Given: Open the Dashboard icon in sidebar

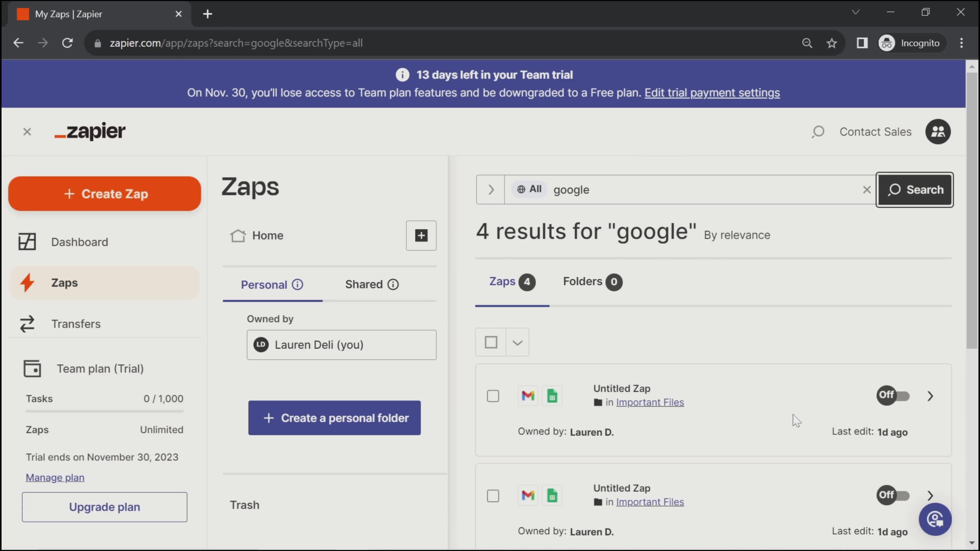Looking at the screenshot, I should [x=27, y=242].
